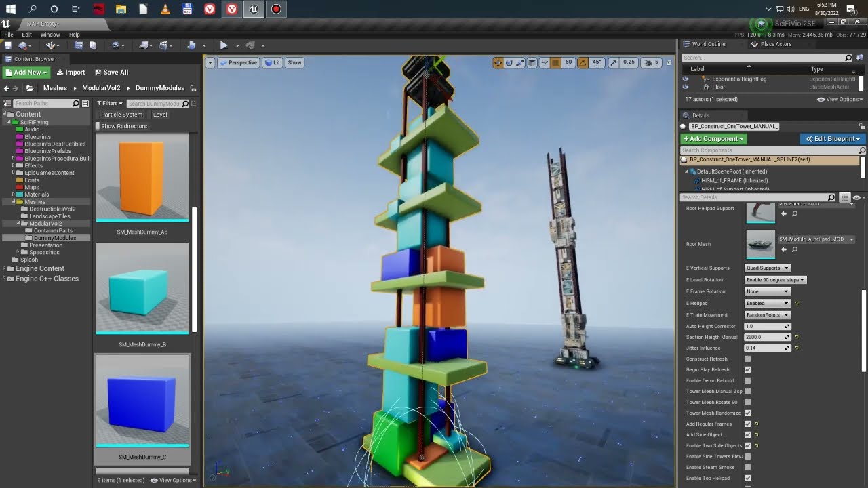Click the Edit Blueprint button
The image size is (868, 488).
pyautogui.click(x=833, y=139)
